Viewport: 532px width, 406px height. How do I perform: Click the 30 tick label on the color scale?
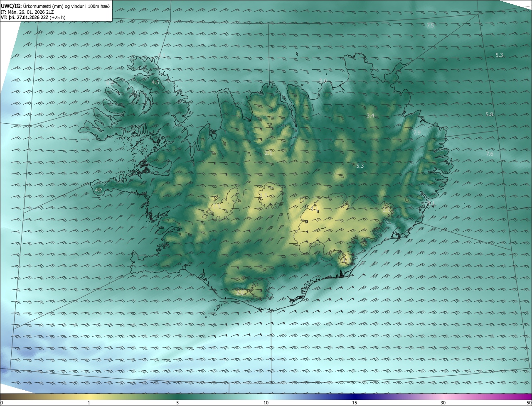click(443, 403)
